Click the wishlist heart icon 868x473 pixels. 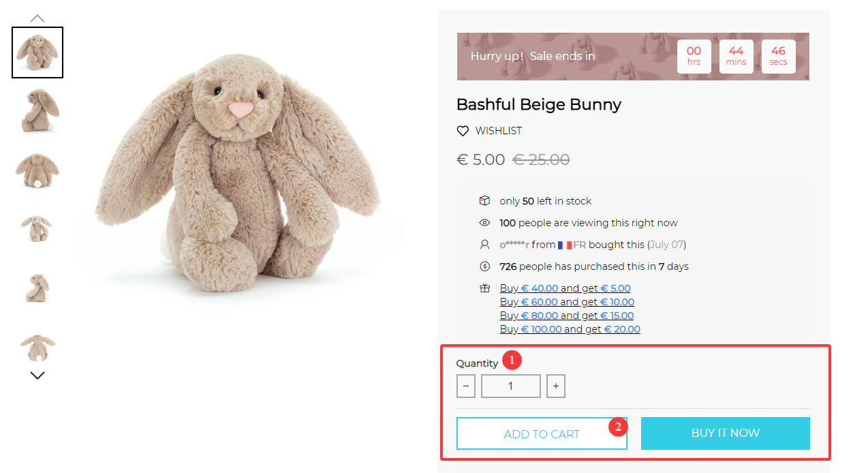(x=463, y=131)
